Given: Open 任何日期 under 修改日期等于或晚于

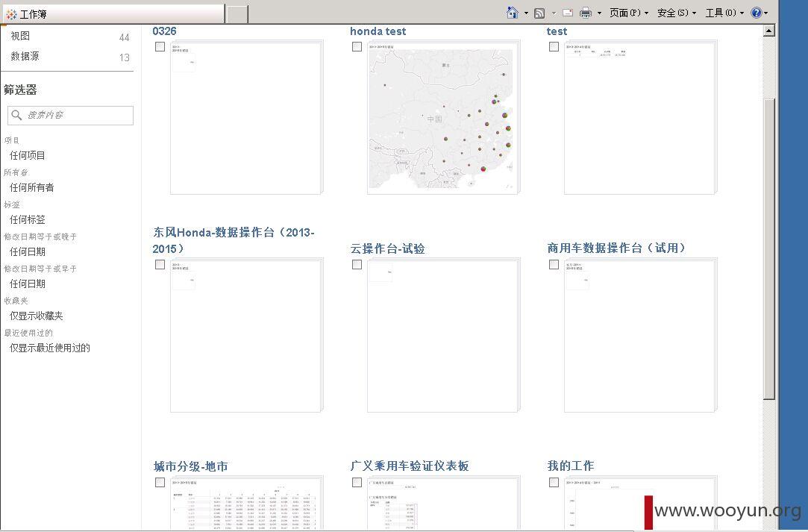Looking at the screenshot, I should 28,251.
